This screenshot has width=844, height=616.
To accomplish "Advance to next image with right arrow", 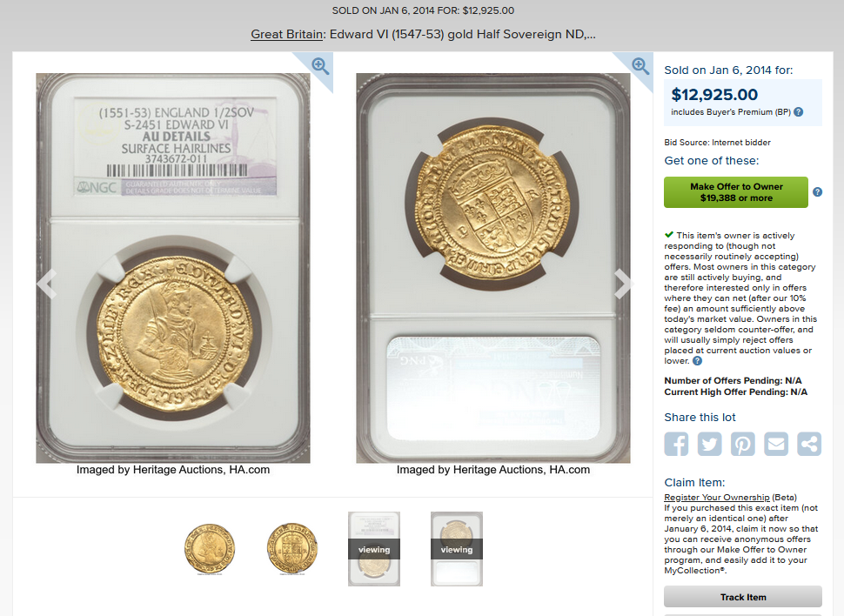I will (623, 283).
